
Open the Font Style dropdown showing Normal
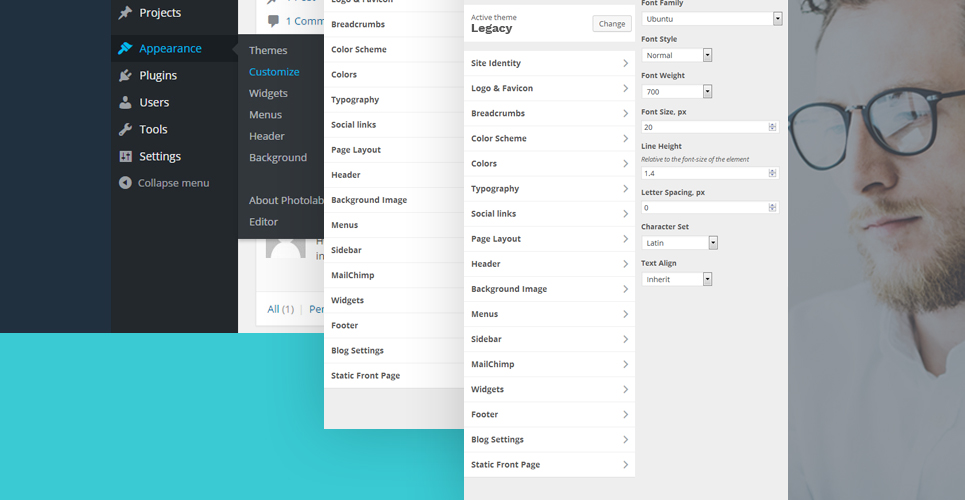pos(676,55)
